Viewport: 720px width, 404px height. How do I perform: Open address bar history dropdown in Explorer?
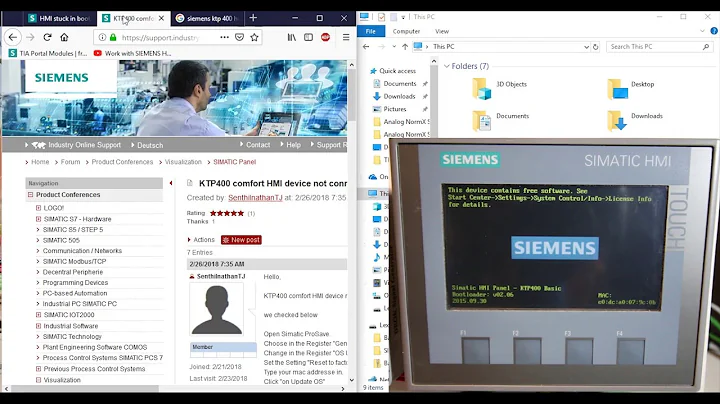coord(586,47)
